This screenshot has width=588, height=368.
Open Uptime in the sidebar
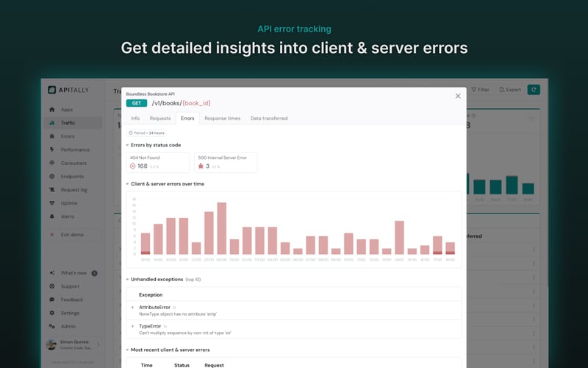pyautogui.click(x=72, y=203)
